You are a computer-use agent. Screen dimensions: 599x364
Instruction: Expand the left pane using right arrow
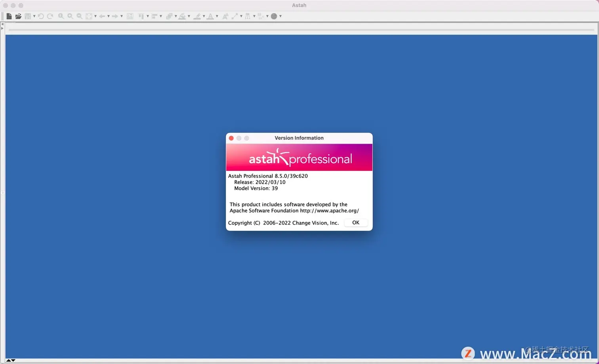click(x=2, y=28)
